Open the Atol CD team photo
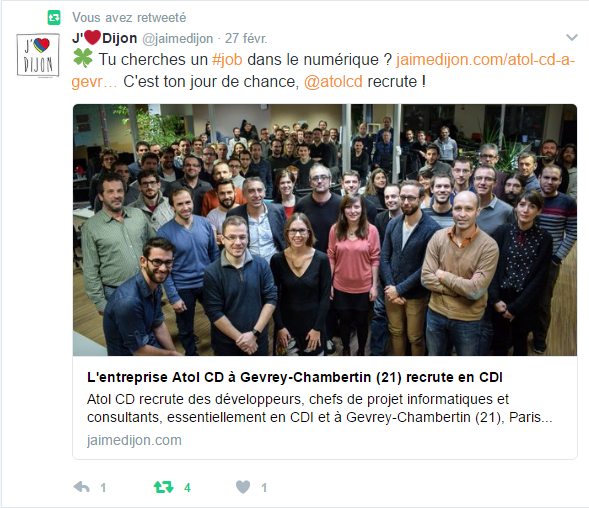Image resolution: width=589 pixels, height=508 pixels. [325, 230]
